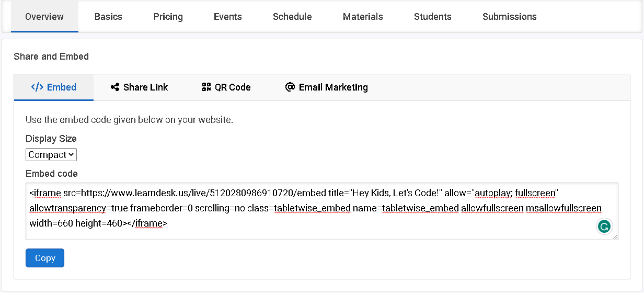Copy the embed code with Copy button
Viewport: 644px width, 293px height.
tap(45, 258)
